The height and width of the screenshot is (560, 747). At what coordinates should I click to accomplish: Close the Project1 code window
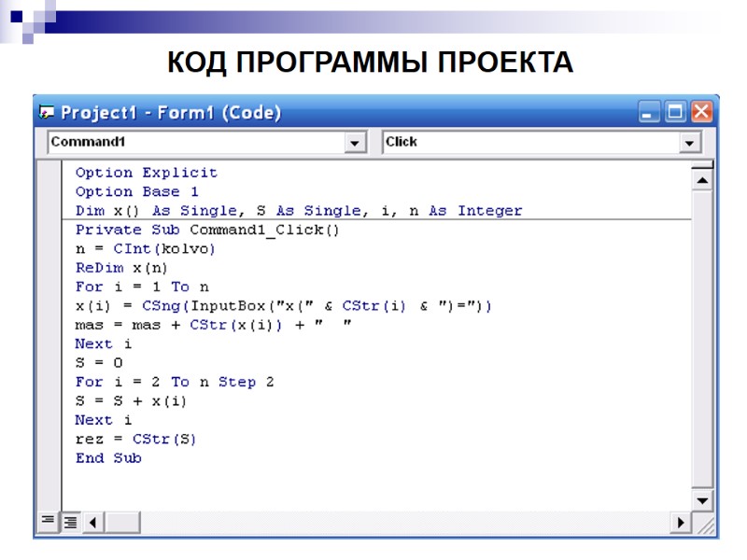(x=701, y=112)
